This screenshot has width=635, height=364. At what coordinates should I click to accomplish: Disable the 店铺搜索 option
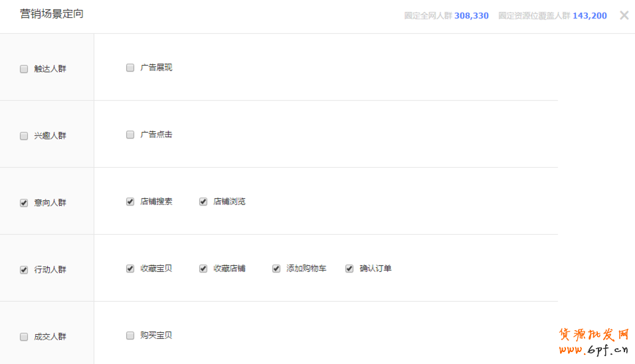click(130, 202)
